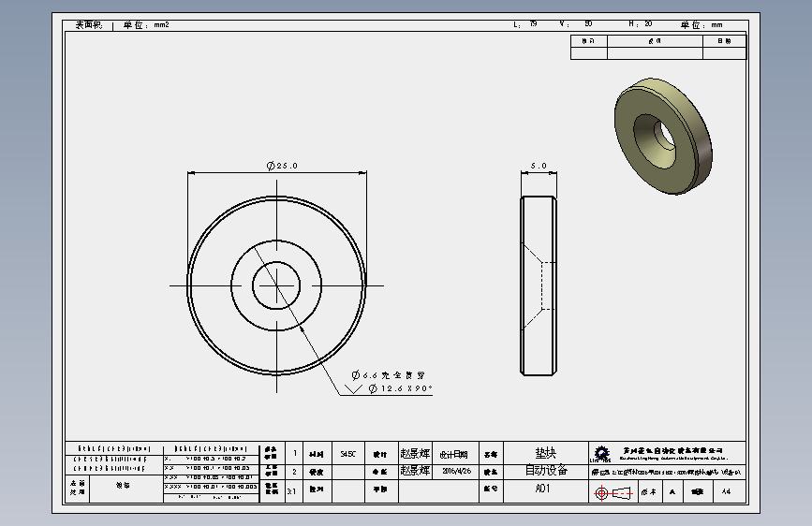Click the revision letter A cell

click(x=672, y=491)
